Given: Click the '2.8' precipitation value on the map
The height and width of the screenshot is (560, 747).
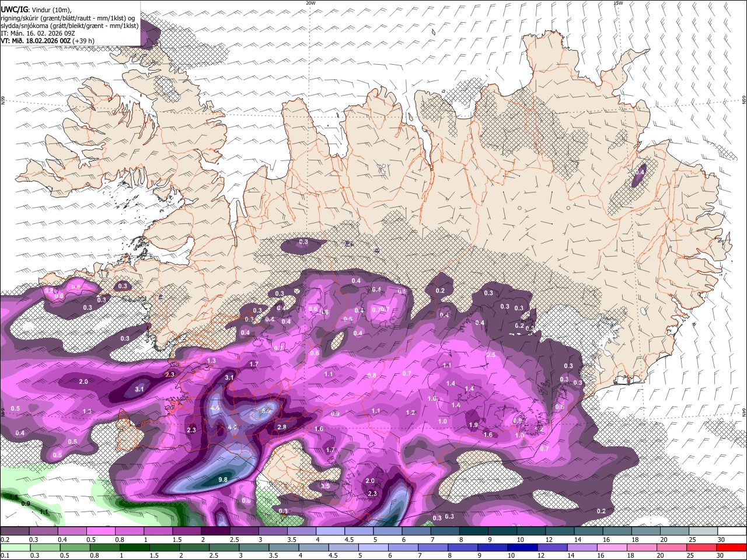Looking at the screenshot, I should [x=282, y=427].
